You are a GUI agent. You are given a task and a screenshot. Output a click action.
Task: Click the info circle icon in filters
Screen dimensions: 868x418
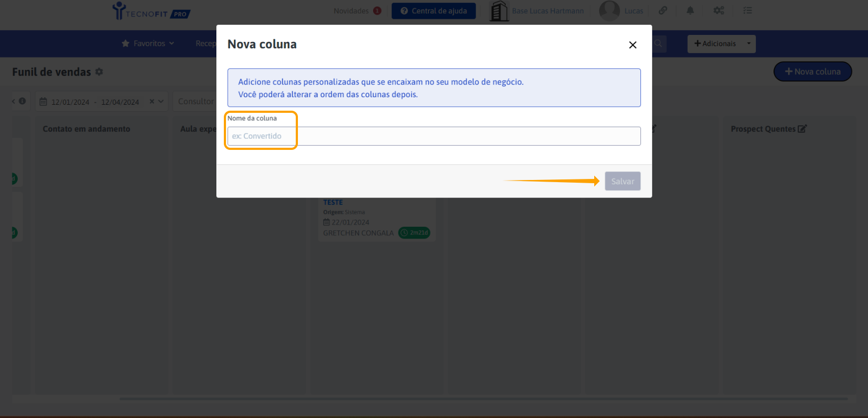[22, 101]
